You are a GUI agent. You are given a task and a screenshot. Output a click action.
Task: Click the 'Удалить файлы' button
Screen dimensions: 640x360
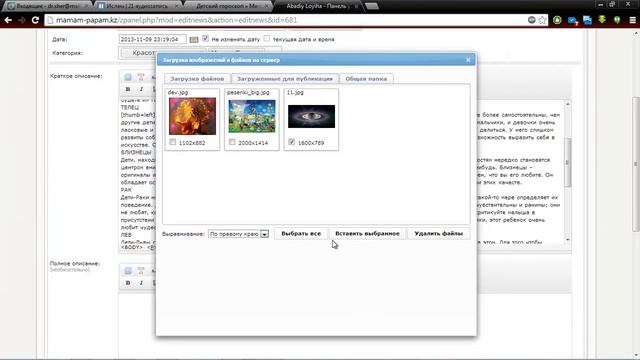point(439,233)
